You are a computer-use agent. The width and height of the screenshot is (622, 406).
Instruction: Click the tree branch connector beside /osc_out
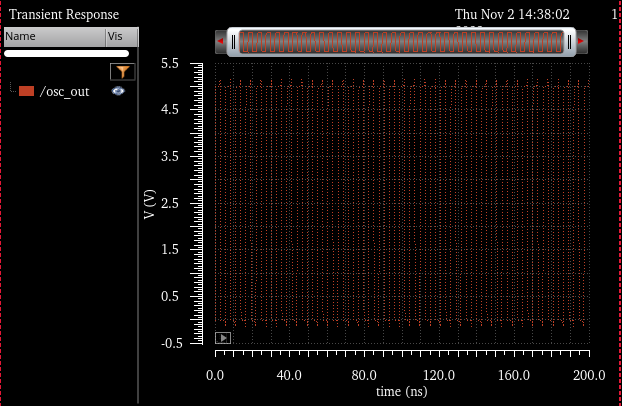click(13, 90)
